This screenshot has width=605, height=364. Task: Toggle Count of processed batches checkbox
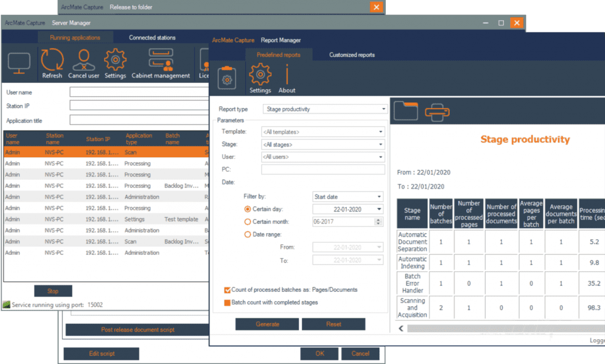tap(227, 290)
